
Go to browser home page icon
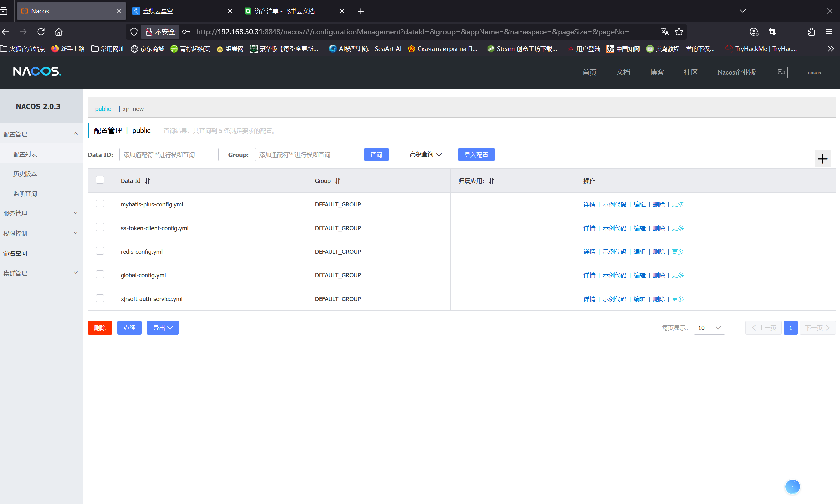click(x=59, y=32)
